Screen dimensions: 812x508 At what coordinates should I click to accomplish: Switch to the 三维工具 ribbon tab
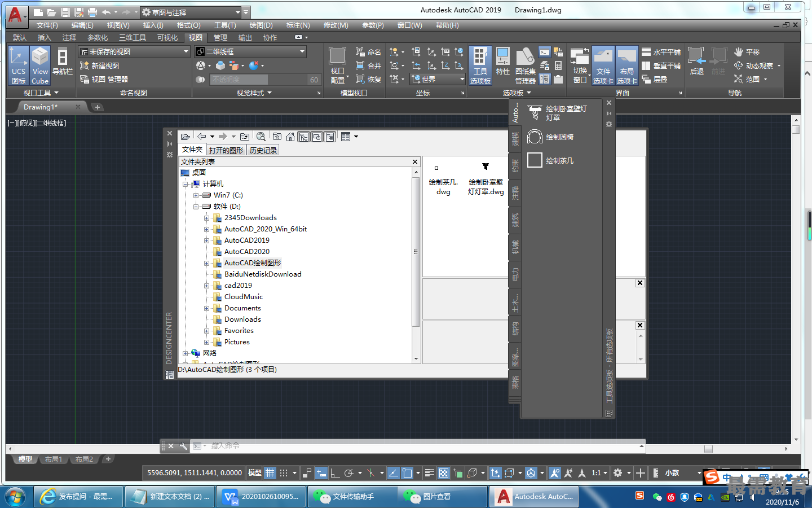click(x=133, y=38)
